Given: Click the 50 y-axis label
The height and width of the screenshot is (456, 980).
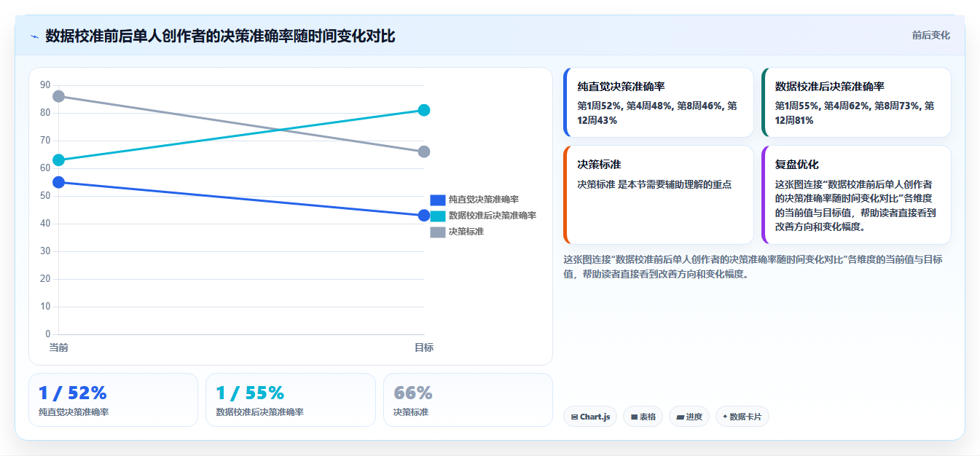Looking at the screenshot, I should click(x=45, y=196).
